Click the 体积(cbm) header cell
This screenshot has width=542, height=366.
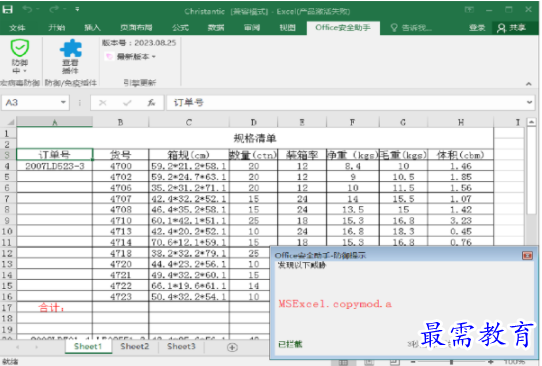pos(461,155)
